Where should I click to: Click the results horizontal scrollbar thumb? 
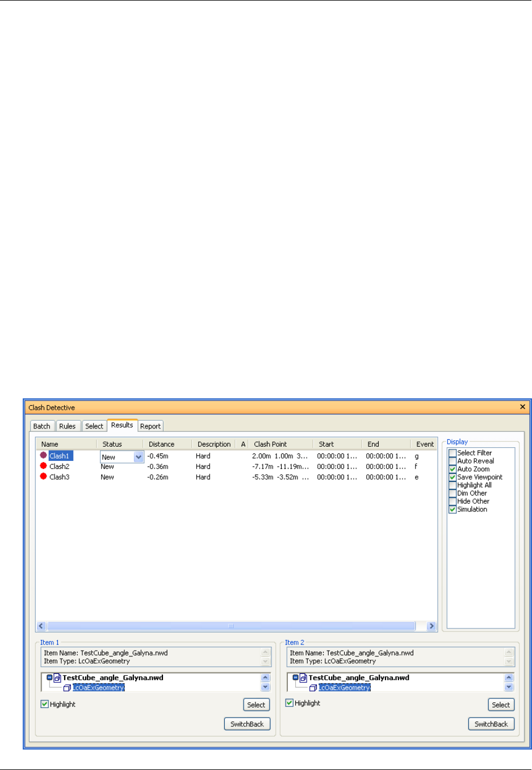(x=231, y=626)
